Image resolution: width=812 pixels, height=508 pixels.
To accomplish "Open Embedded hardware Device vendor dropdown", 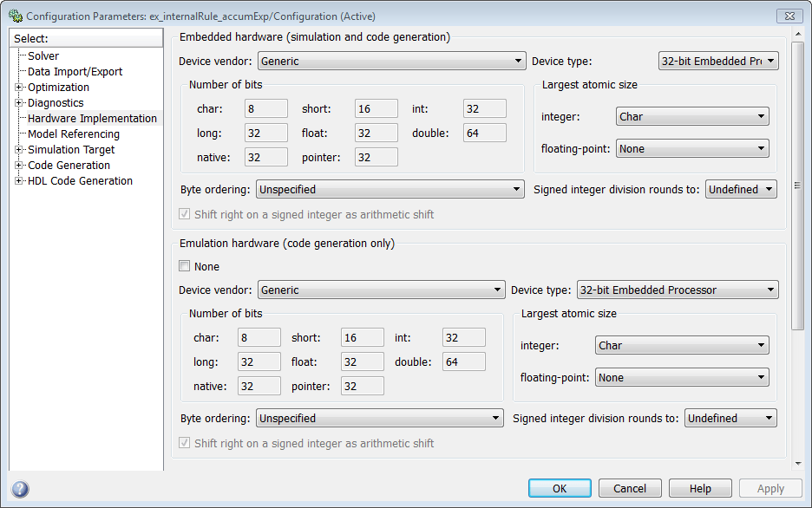I will [x=391, y=61].
